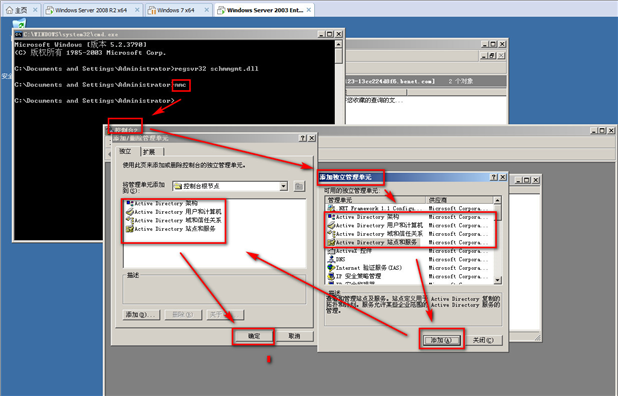Select Active Directory 域和信任关系 icon in available snap-ins list
Viewport: 618px width, 396px height.
331,234
